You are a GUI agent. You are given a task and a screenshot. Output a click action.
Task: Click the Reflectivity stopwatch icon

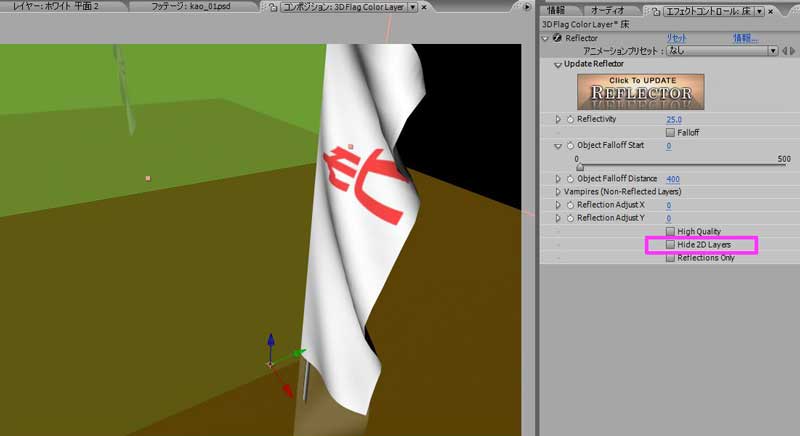[x=570, y=119]
